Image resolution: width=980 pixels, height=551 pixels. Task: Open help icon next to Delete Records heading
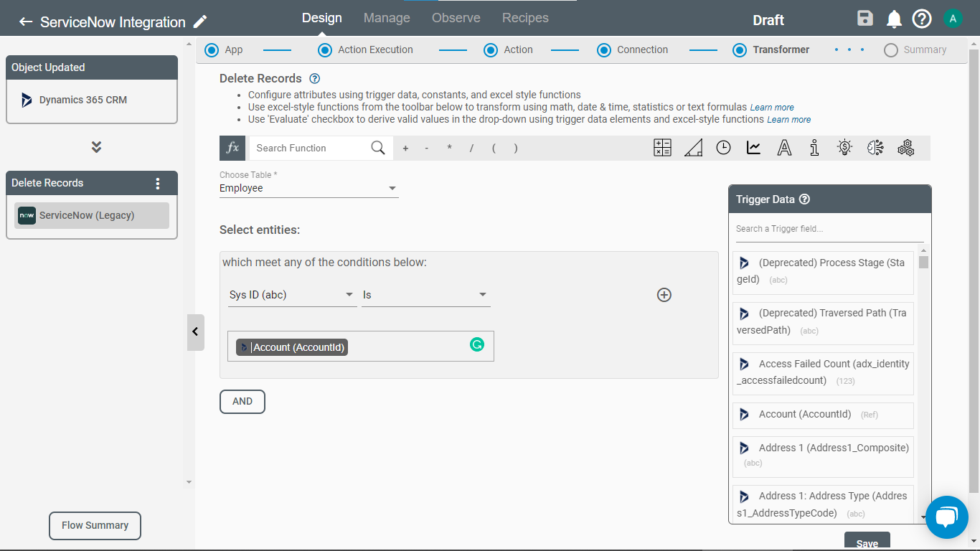click(314, 78)
